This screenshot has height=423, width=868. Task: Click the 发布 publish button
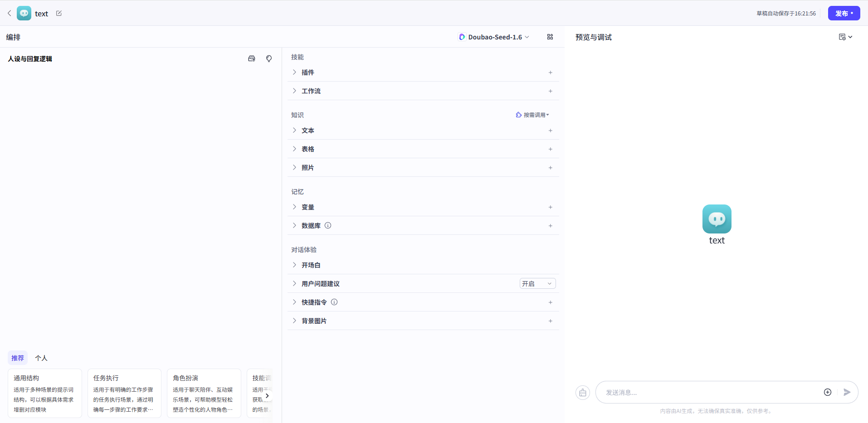(844, 13)
